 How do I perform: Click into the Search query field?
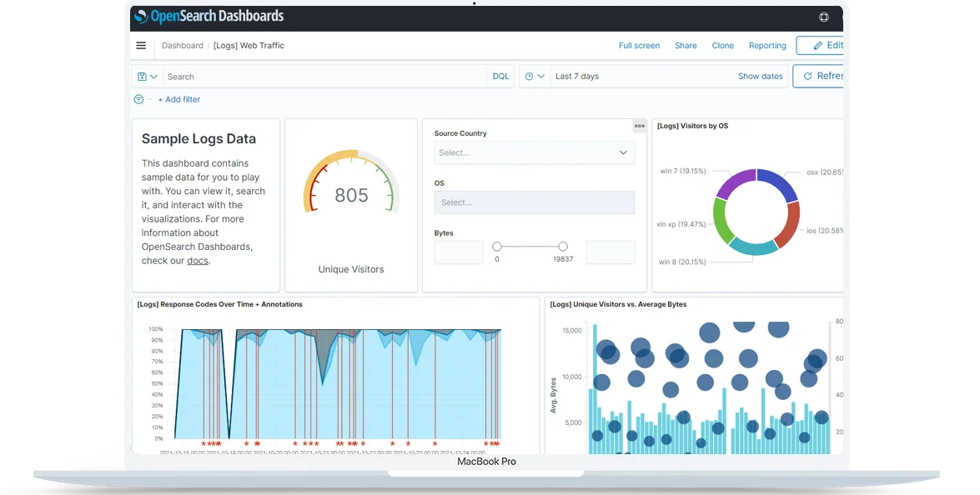325,77
